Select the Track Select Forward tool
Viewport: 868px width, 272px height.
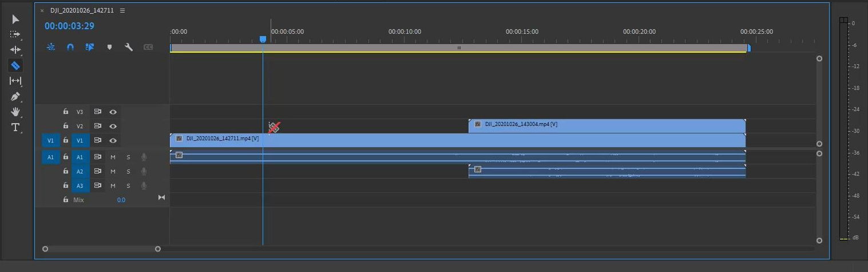tap(15, 34)
